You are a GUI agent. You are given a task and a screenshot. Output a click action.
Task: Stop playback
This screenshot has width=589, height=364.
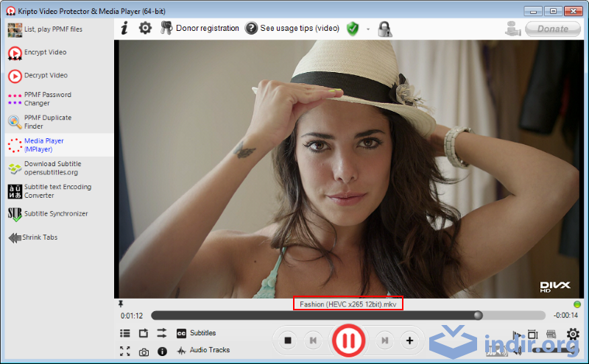click(288, 340)
